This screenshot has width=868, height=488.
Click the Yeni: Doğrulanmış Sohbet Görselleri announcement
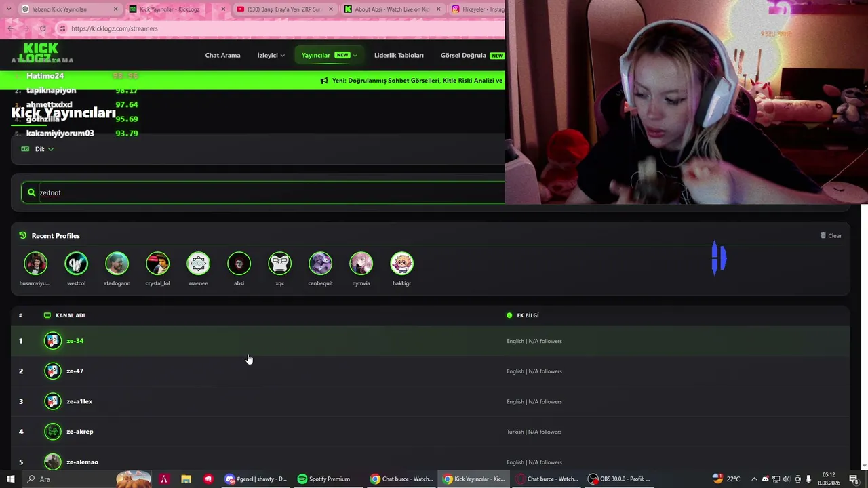coord(417,81)
